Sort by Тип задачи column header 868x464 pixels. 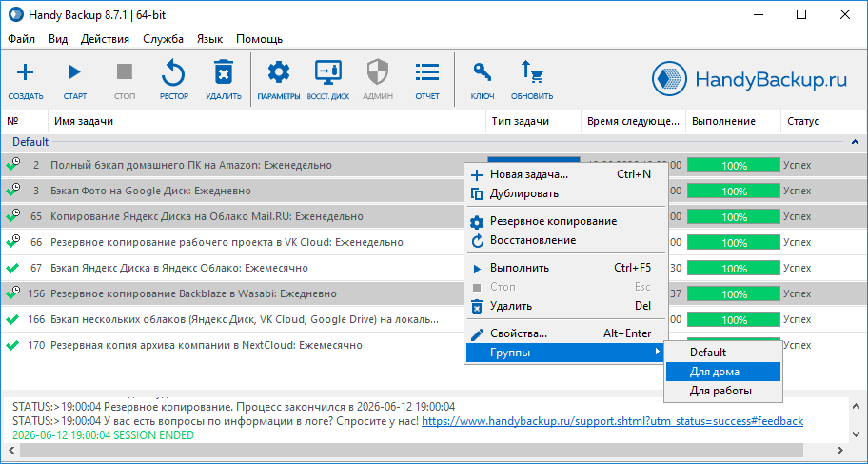pyautogui.click(x=534, y=121)
